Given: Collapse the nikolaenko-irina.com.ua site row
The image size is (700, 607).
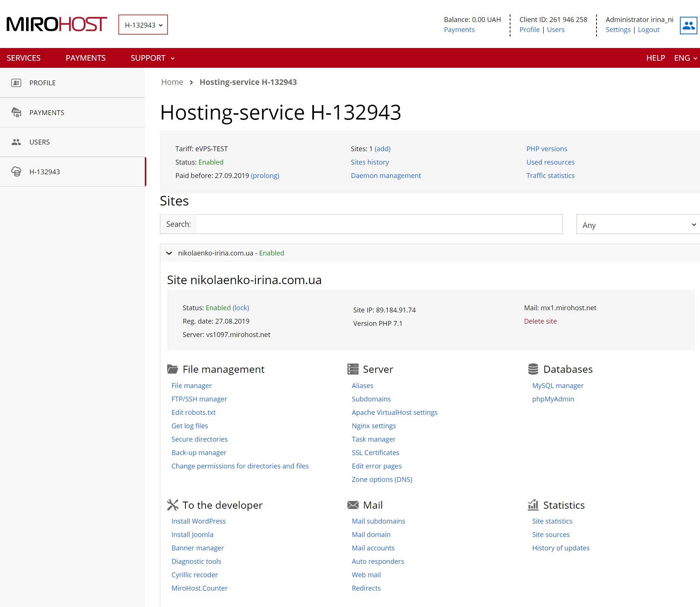Looking at the screenshot, I should 169,253.
